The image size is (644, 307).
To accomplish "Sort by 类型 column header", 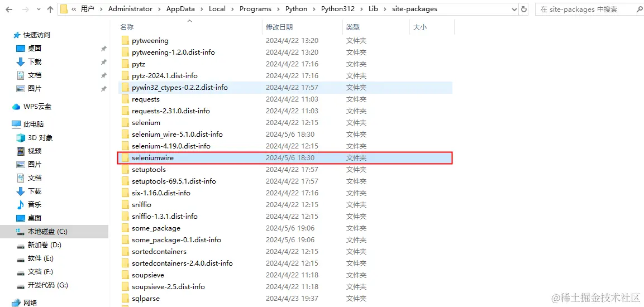I will pyautogui.click(x=353, y=27).
